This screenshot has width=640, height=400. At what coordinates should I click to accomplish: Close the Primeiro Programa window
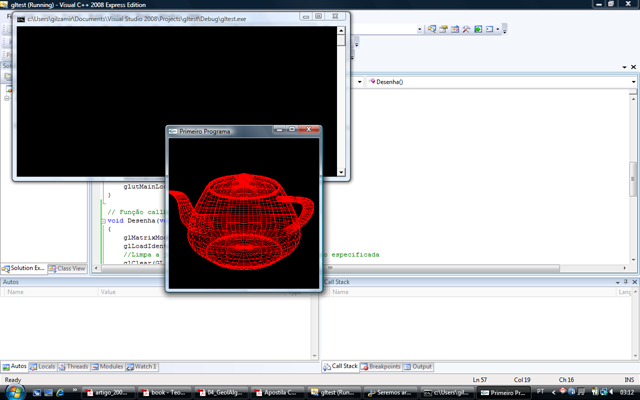point(309,129)
